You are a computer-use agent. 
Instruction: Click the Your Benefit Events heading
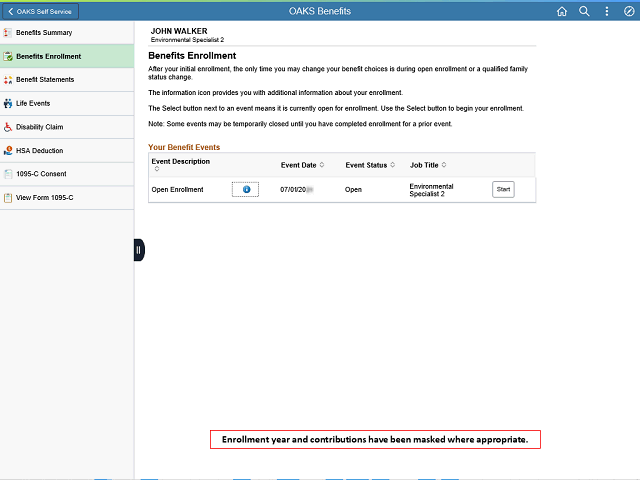184,147
